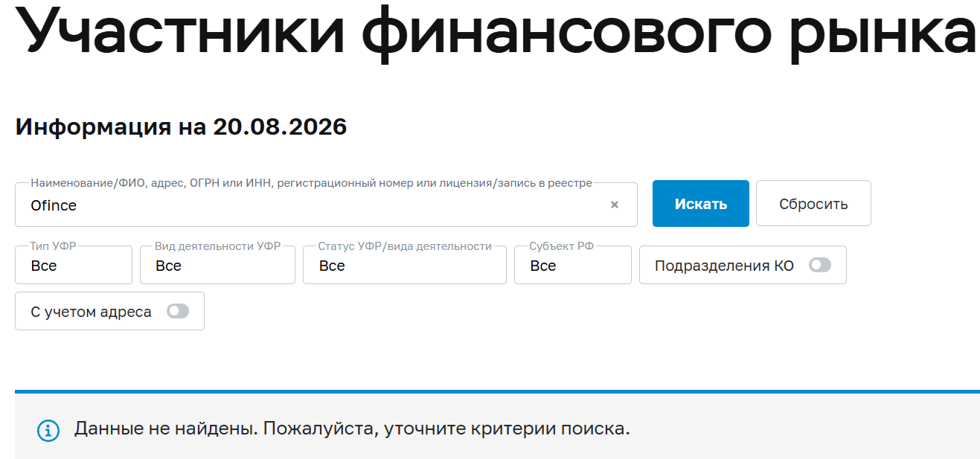Image resolution: width=980 pixels, height=459 pixels.
Task: Click the Данные не найдены message
Action: pos(352,429)
